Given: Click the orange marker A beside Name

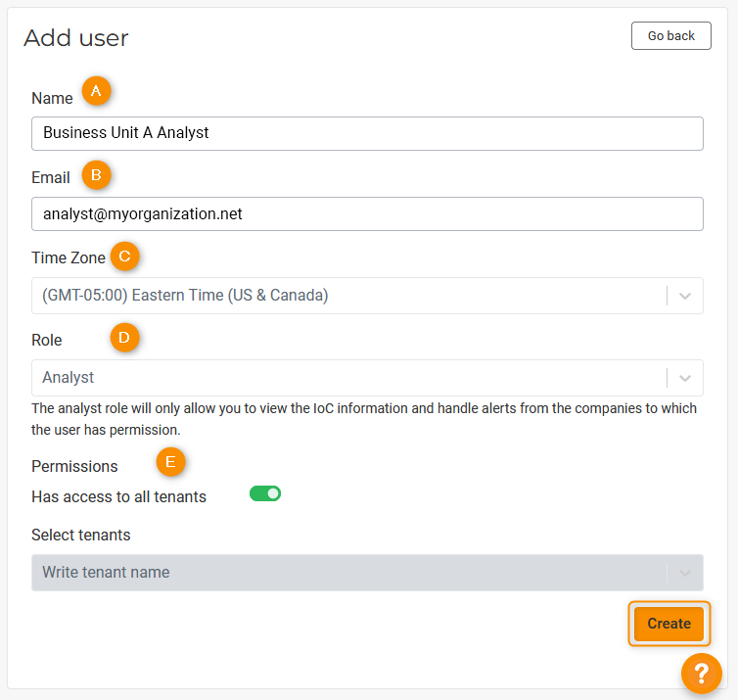Looking at the screenshot, I should point(96,91).
